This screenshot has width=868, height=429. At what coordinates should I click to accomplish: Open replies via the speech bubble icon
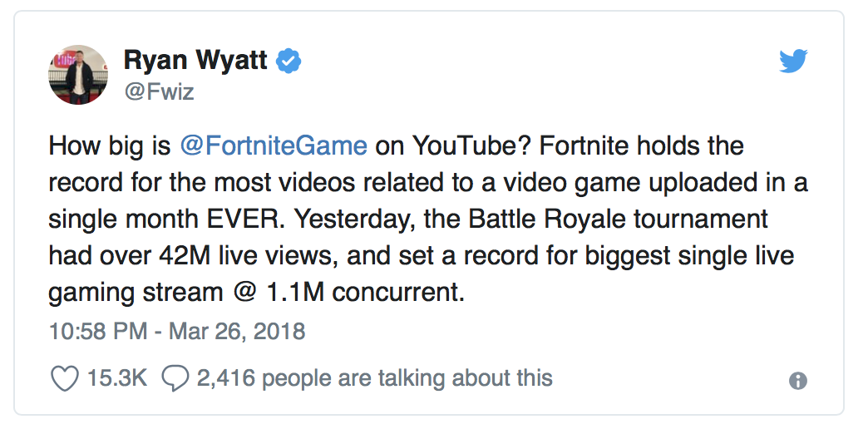point(175,379)
